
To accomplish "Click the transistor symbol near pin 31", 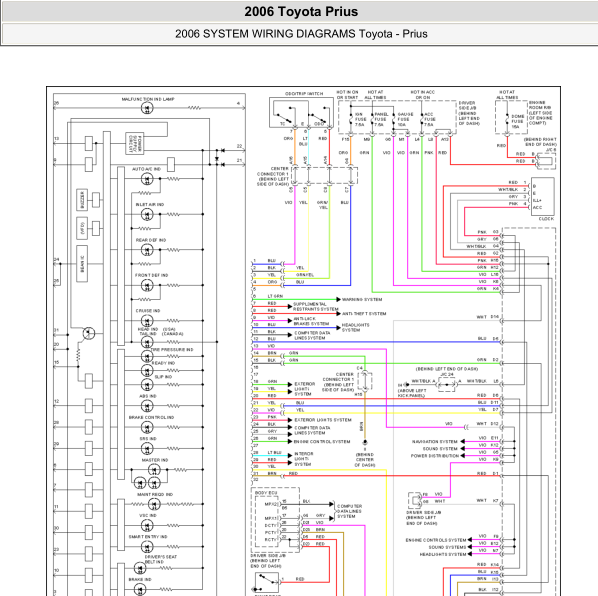I will (x=88, y=333).
